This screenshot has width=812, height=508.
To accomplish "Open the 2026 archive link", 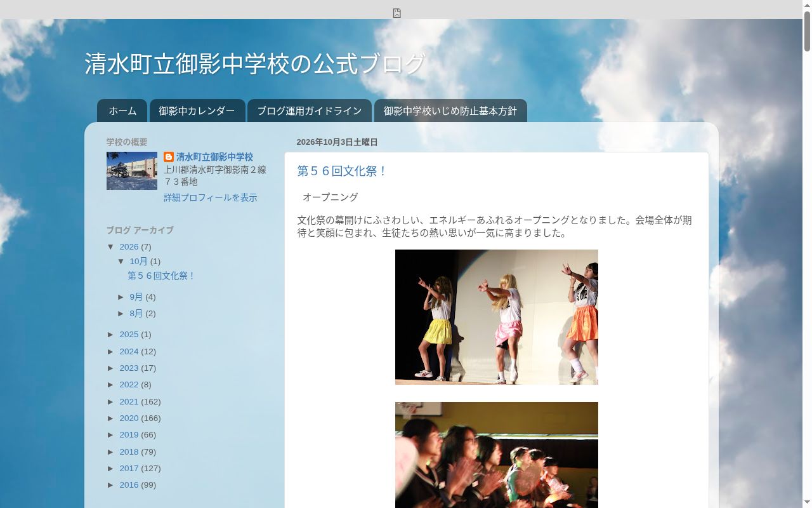I will point(129,247).
